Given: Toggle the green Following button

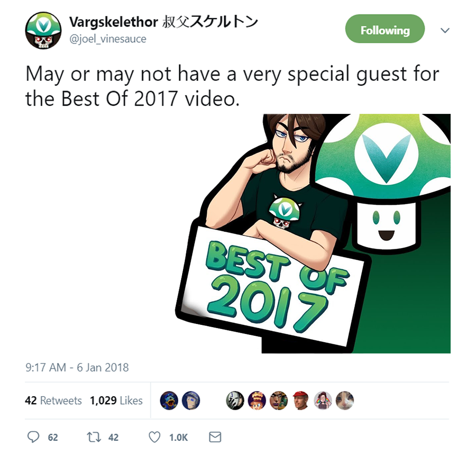Looking at the screenshot, I should tap(385, 29).
